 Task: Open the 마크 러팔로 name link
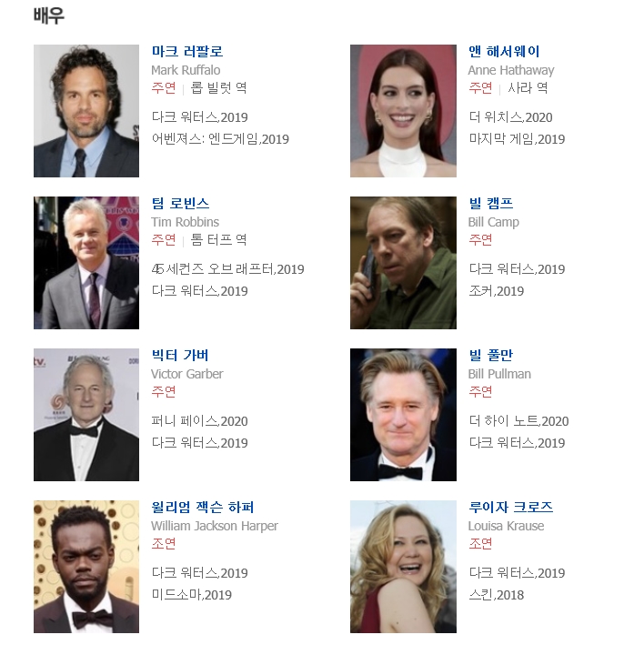187,51
